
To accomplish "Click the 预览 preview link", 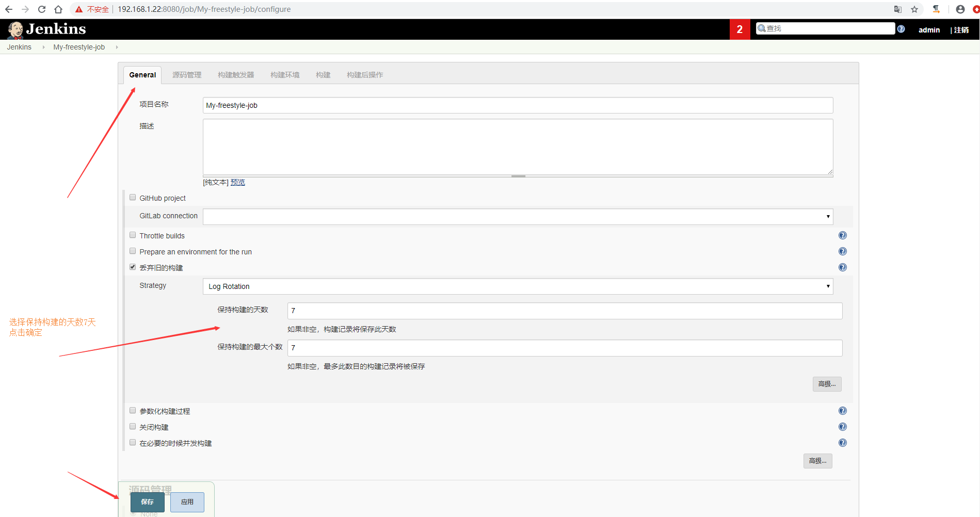I will point(238,182).
